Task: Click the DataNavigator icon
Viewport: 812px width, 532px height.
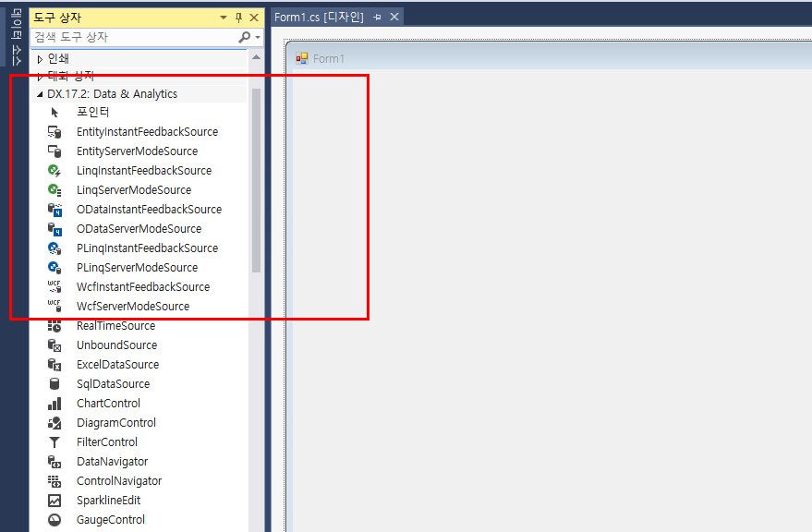Action: pos(55,462)
